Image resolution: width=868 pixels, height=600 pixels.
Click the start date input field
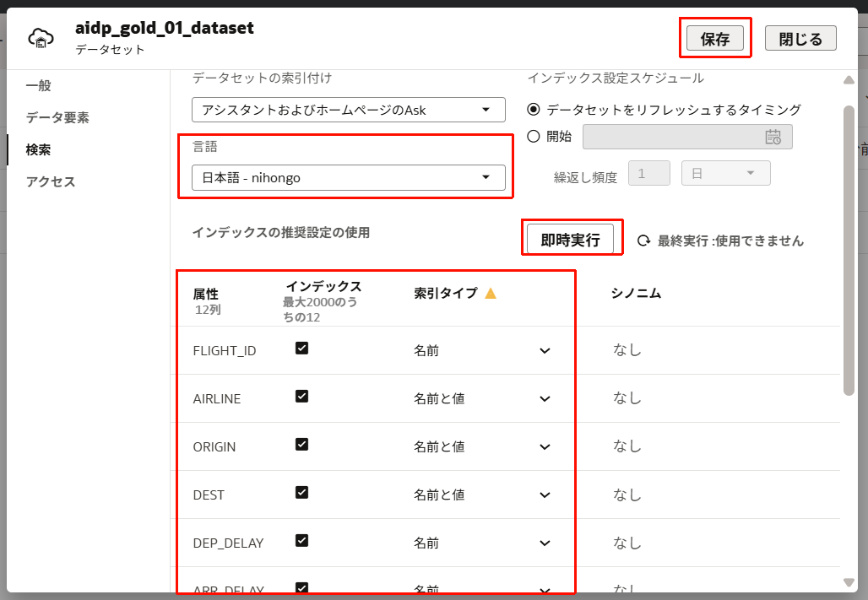(x=687, y=137)
